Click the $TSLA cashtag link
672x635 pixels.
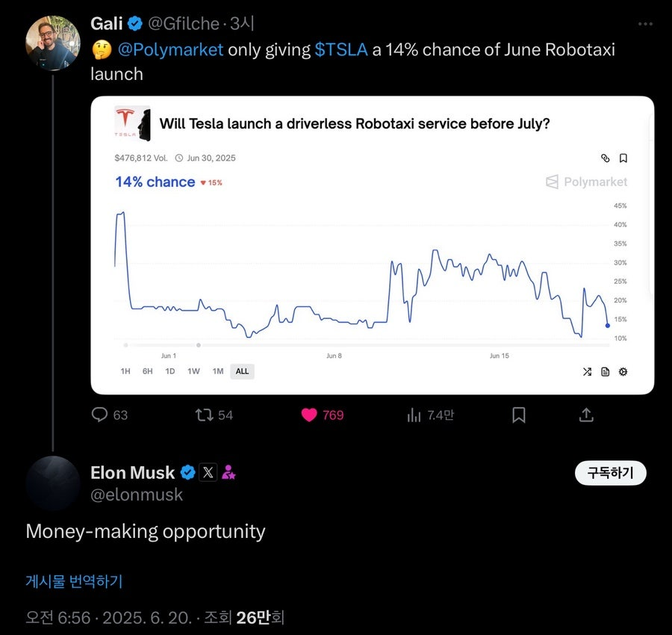tap(341, 50)
